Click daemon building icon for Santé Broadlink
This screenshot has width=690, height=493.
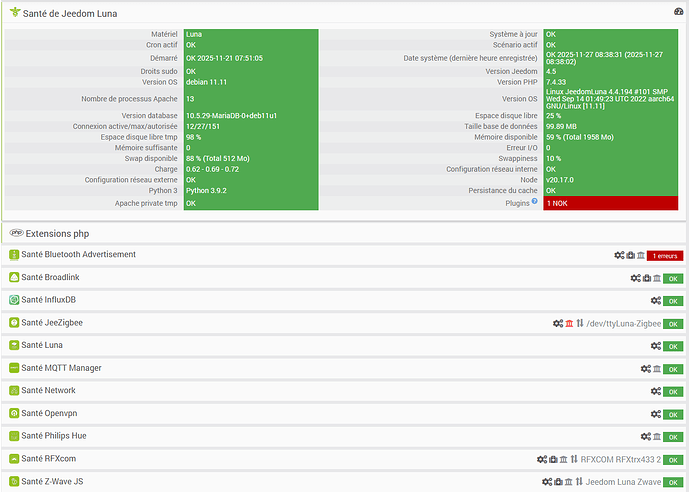(x=657, y=278)
